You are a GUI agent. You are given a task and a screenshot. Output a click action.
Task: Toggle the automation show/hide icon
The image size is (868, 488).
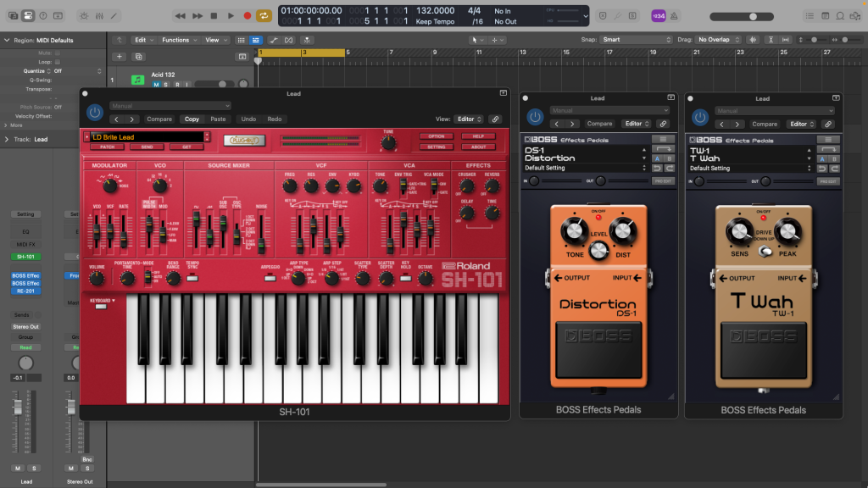pos(274,40)
